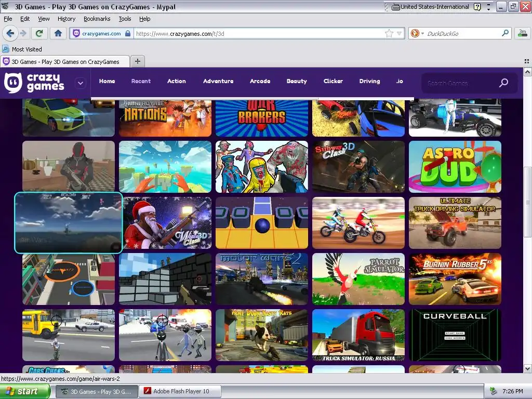
Task: Open the History menu
Action: tap(66, 19)
